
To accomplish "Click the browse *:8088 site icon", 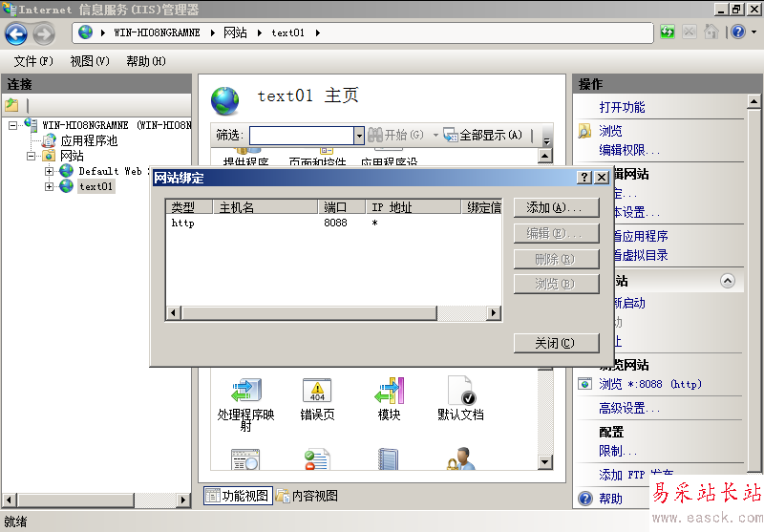I will [x=584, y=384].
